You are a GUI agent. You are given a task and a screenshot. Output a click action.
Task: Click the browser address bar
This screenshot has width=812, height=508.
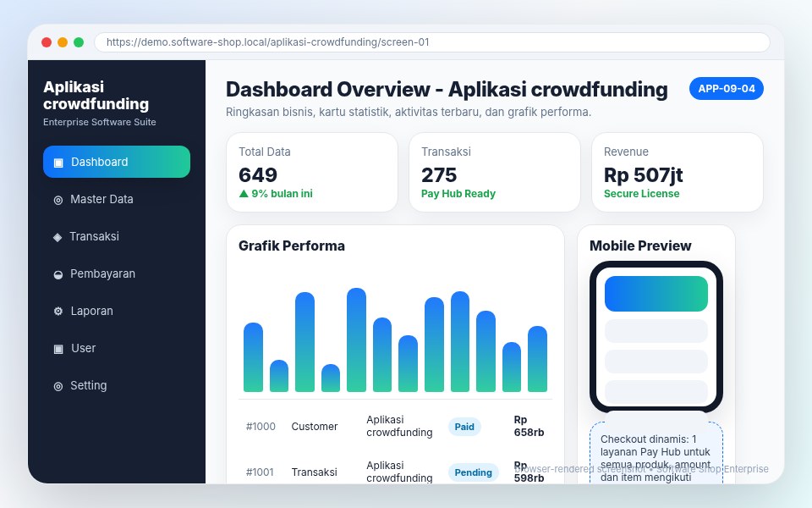432,42
